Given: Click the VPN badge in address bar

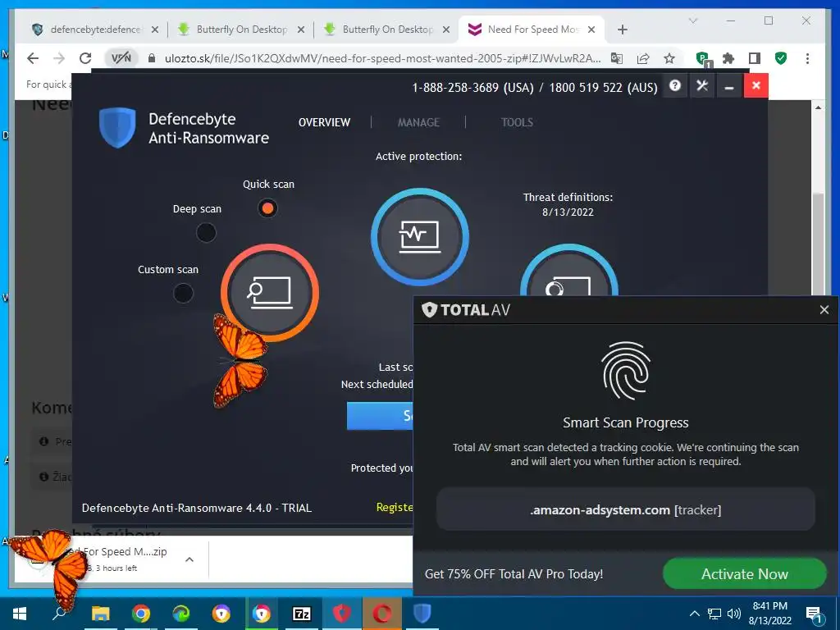Looking at the screenshot, I should [121, 58].
